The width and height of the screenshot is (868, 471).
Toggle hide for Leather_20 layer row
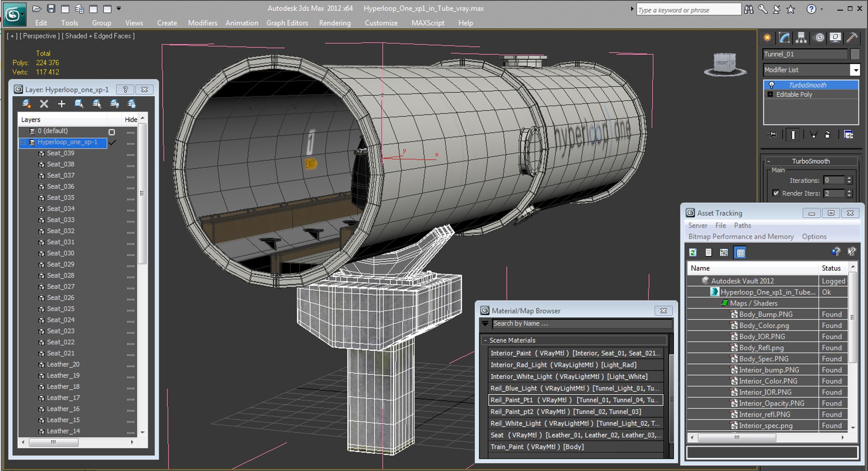pos(131,366)
